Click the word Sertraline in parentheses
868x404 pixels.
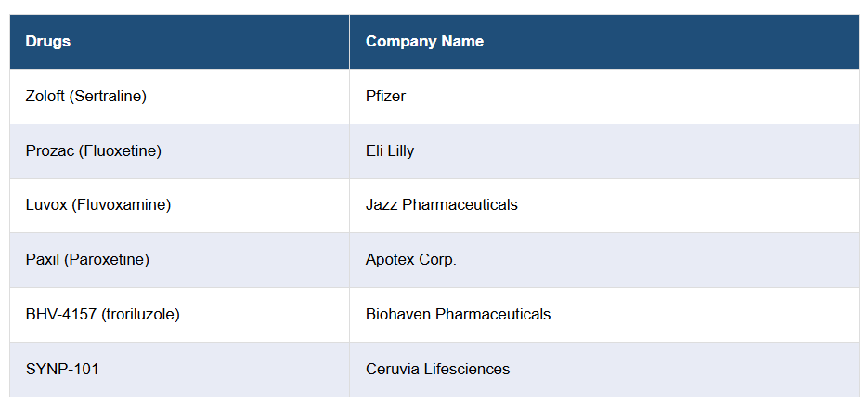click(x=110, y=96)
